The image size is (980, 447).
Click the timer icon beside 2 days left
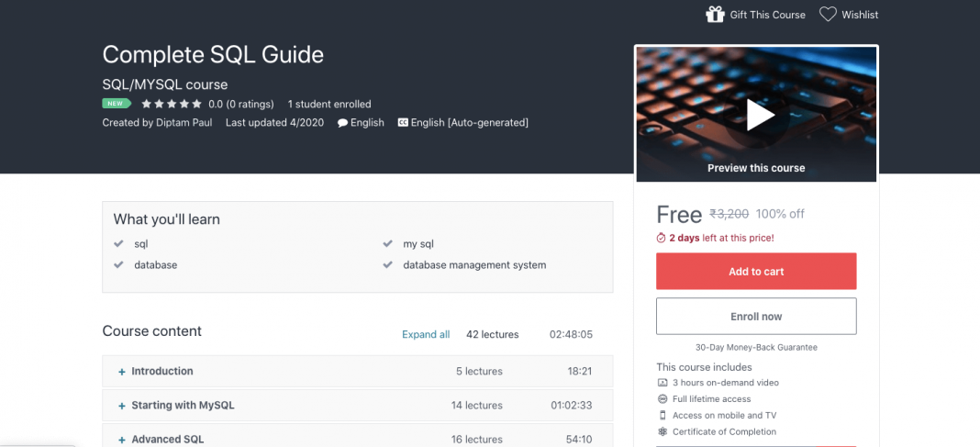(x=662, y=239)
